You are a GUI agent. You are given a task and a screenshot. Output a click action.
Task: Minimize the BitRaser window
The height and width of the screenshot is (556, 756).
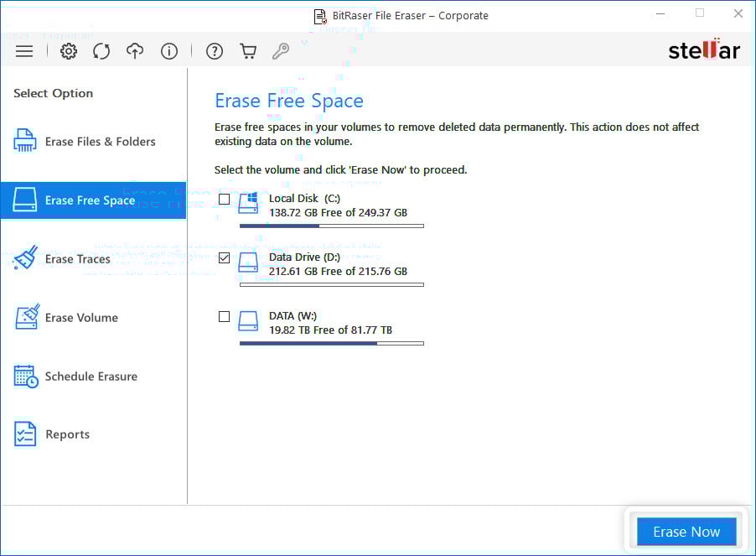tap(660, 14)
